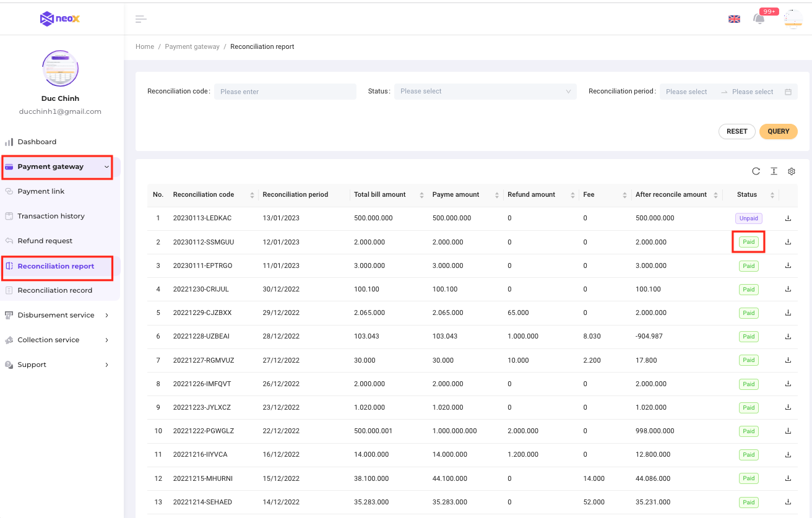Click the table density height icon
Screen dimensions: 812x518
[x=774, y=171]
